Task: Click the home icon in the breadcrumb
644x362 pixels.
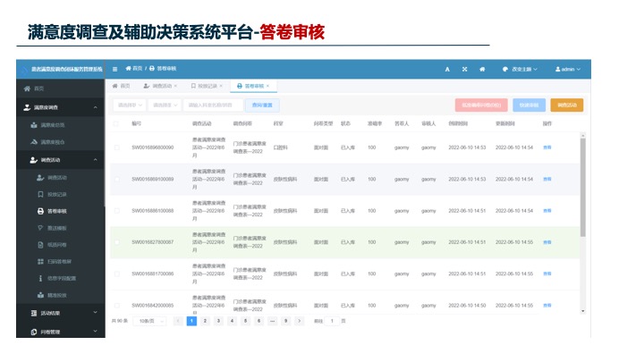Action: coord(128,69)
